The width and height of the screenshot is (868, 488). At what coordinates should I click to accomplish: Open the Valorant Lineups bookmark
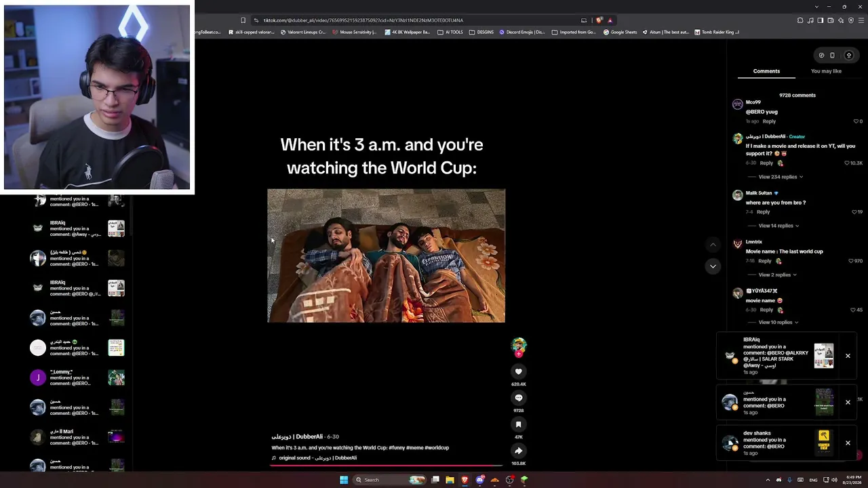(x=303, y=32)
